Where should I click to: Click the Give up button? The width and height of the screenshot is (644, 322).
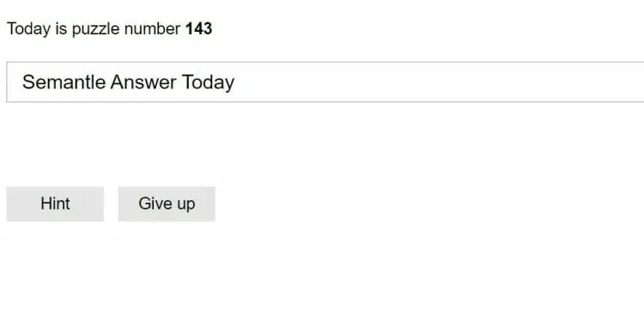[167, 204]
